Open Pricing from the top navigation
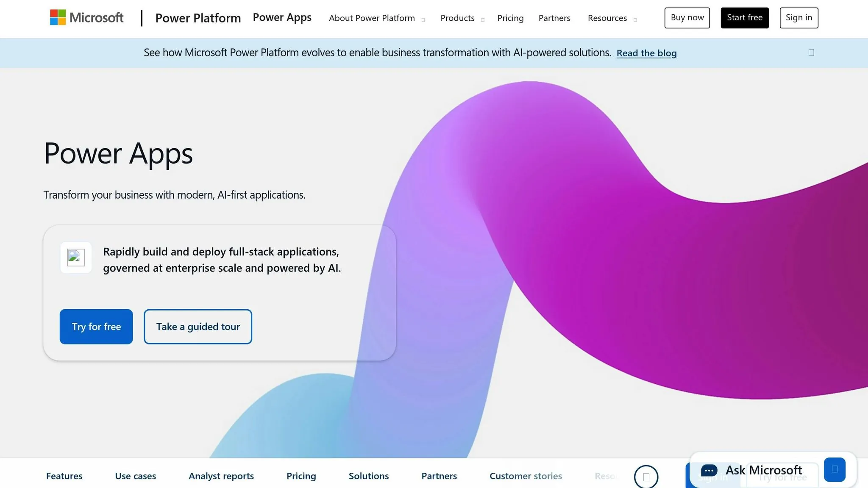The width and height of the screenshot is (868, 488). click(x=510, y=18)
